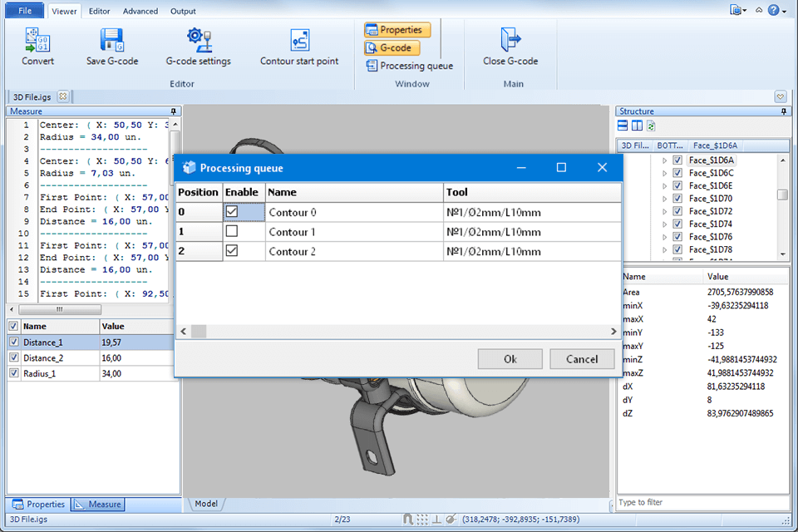Close the 3D File.igs document tab
The height and width of the screenshot is (532, 798).
click(62, 96)
